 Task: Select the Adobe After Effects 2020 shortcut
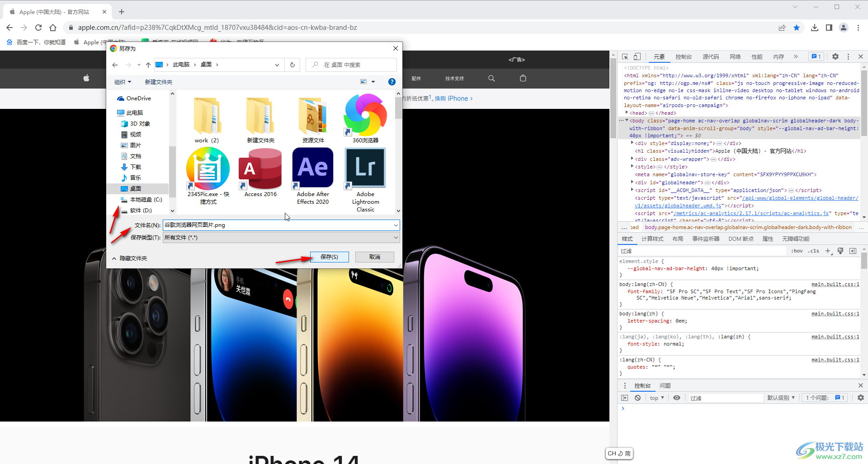[x=313, y=176]
